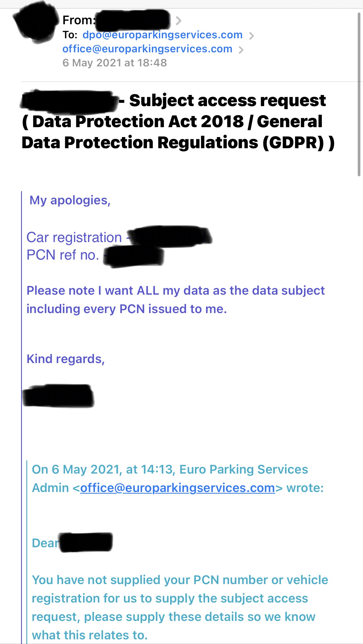Image resolution: width=363 pixels, height=644 pixels.
Task: Click the 6 May 2021 at 18:48 timestamp
Action: point(115,63)
